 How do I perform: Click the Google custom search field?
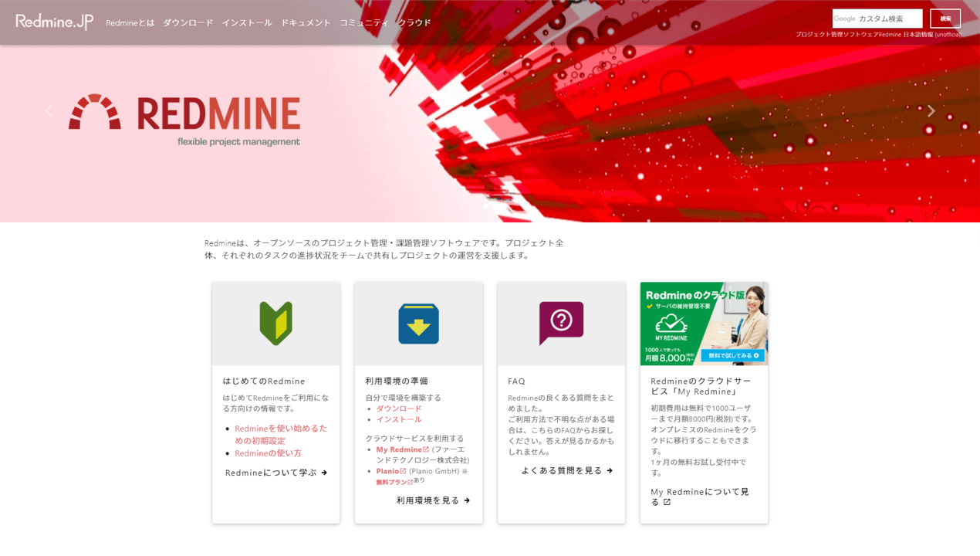click(877, 19)
